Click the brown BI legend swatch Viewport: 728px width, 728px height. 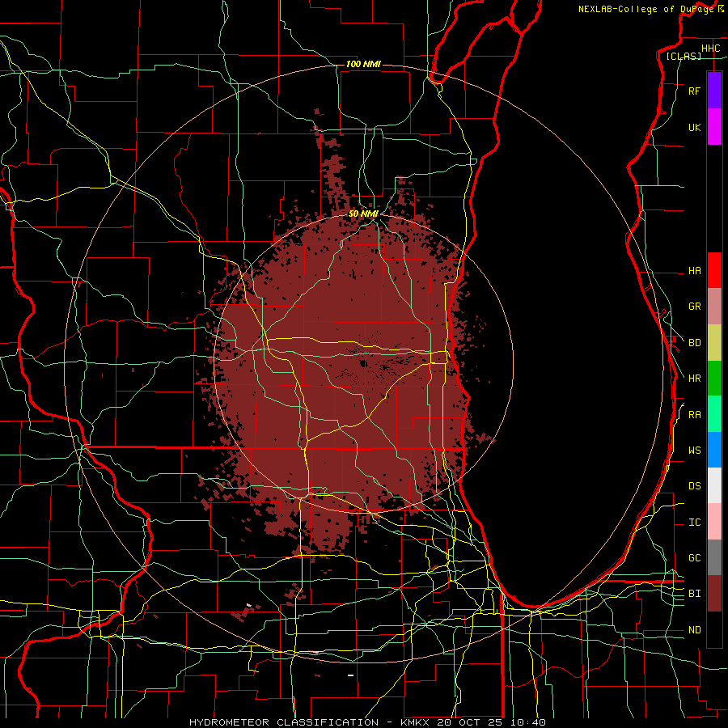click(714, 594)
